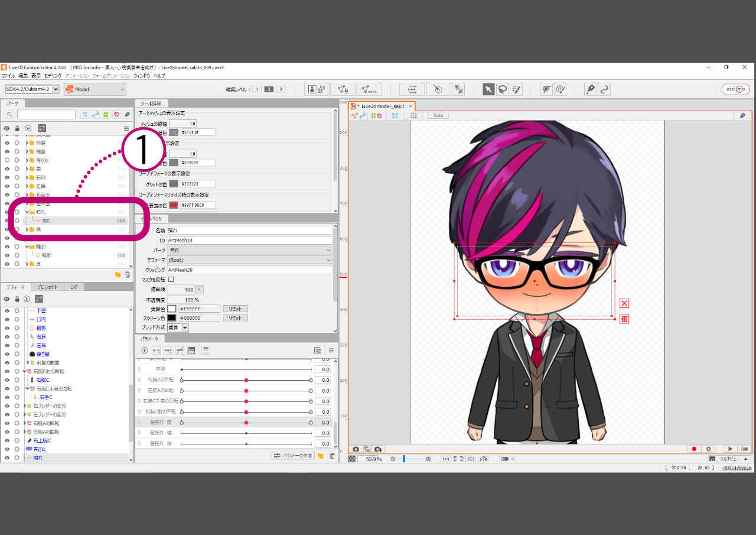
Task: Click the Solo button above canvas
Action: point(438,116)
